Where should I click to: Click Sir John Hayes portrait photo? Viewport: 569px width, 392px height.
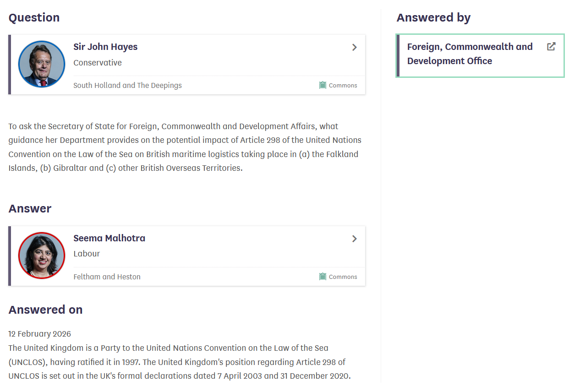[x=42, y=64]
